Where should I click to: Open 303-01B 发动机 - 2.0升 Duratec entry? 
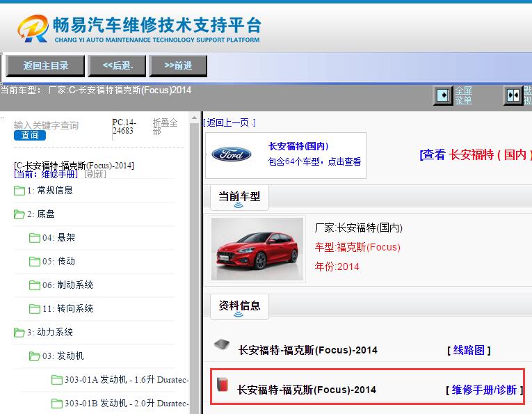127,404
